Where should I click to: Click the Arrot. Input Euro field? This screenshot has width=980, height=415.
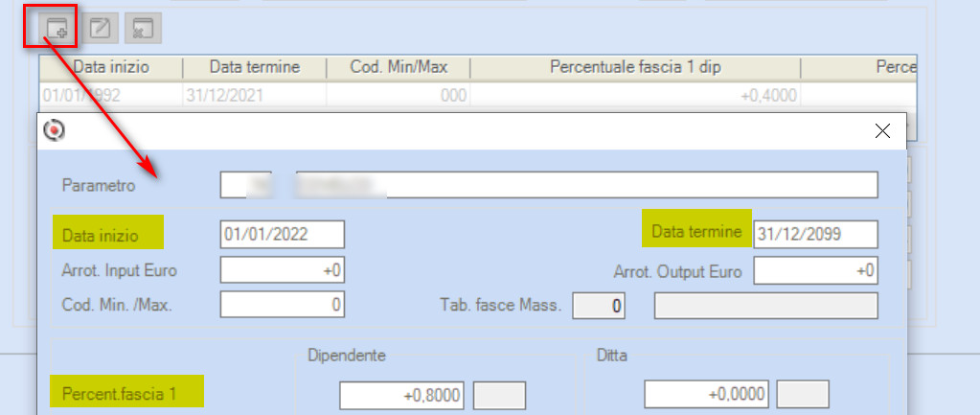coord(282,270)
